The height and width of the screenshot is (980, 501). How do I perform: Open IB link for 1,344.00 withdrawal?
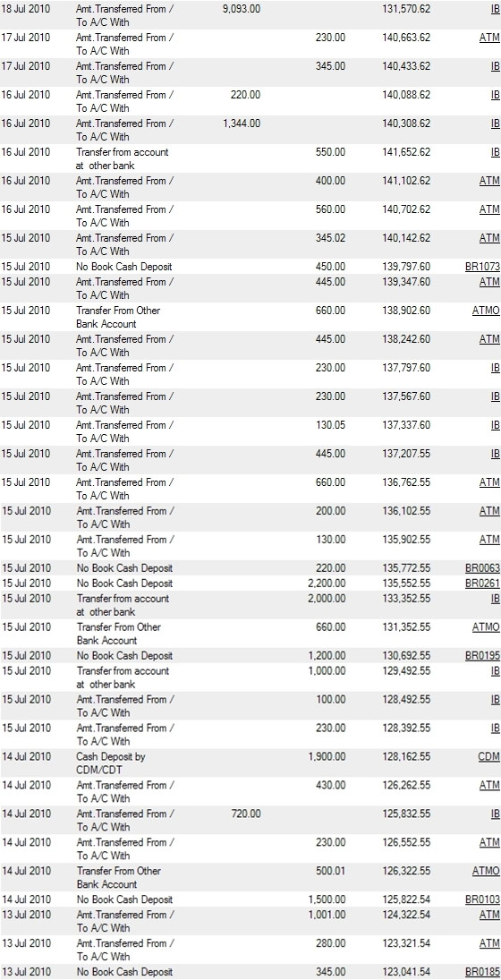point(496,124)
